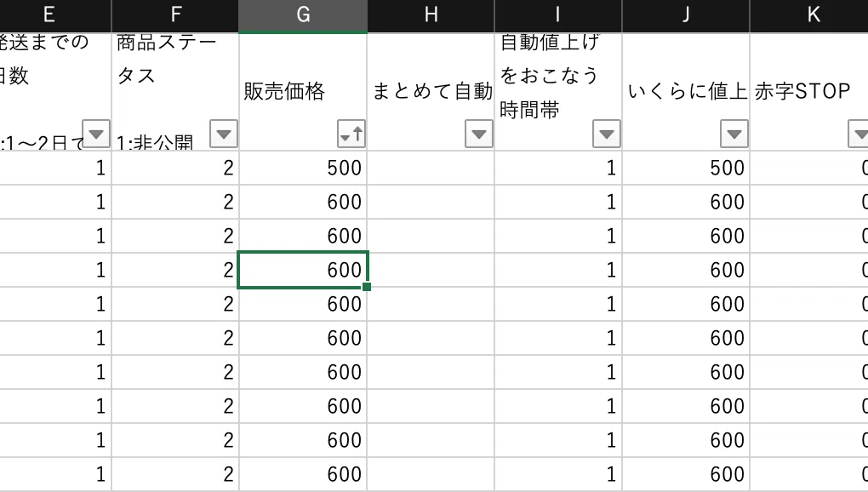Select column K header

point(808,15)
